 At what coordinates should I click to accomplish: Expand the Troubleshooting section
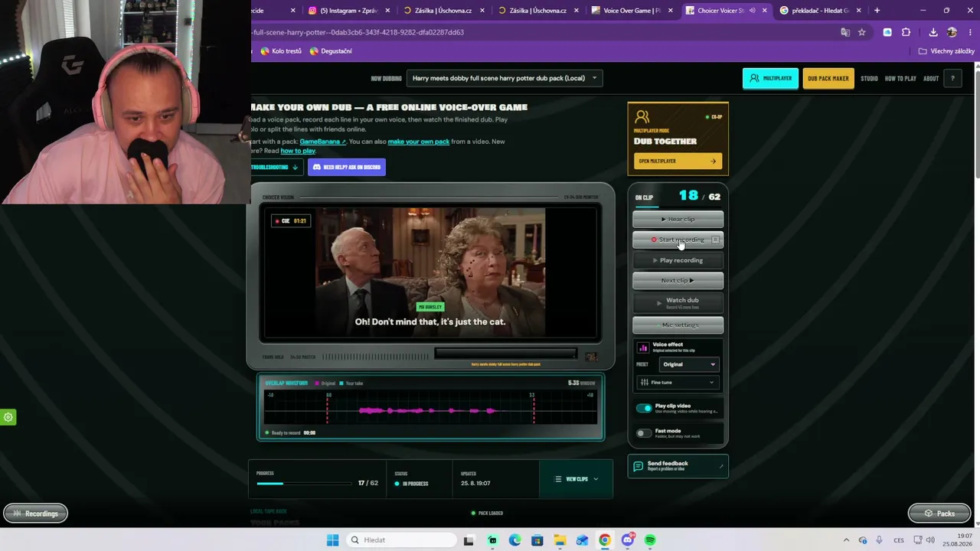point(275,167)
